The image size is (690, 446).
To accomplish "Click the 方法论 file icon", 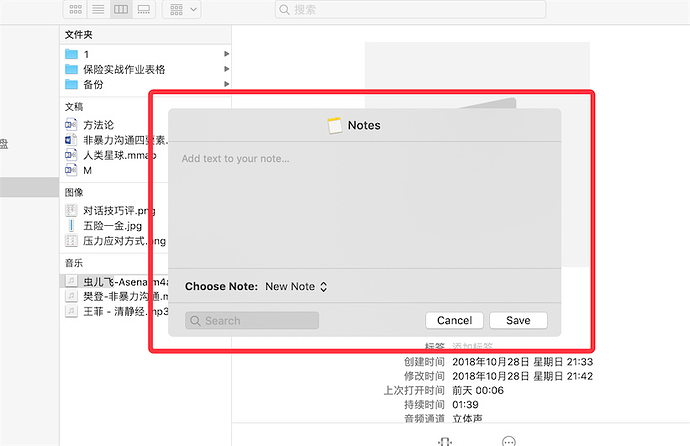I will (71, 125).
